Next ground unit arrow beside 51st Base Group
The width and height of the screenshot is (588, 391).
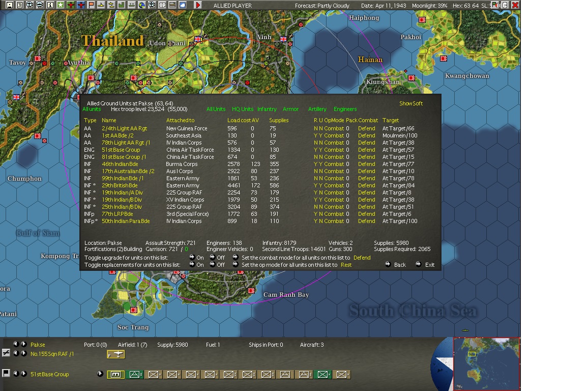[x=23, y=373]
